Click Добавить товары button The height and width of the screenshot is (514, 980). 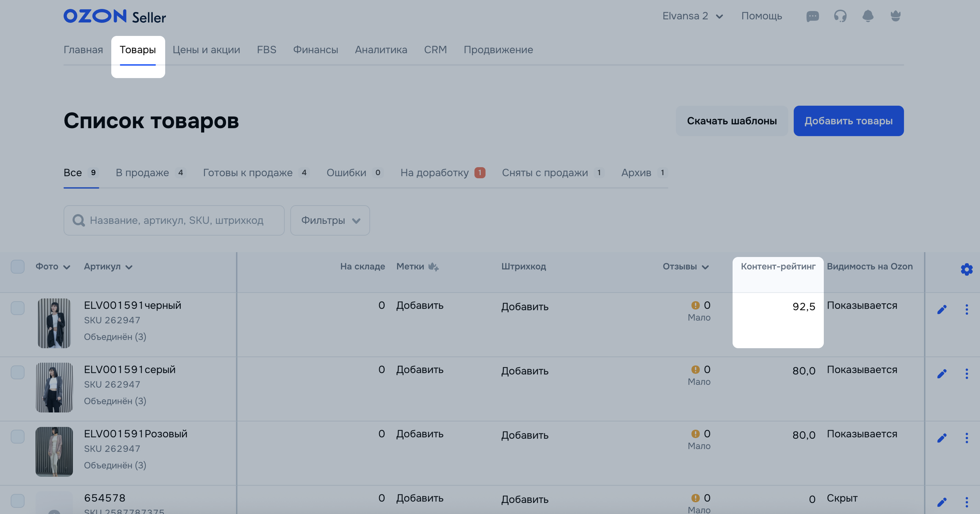(848, 121)
